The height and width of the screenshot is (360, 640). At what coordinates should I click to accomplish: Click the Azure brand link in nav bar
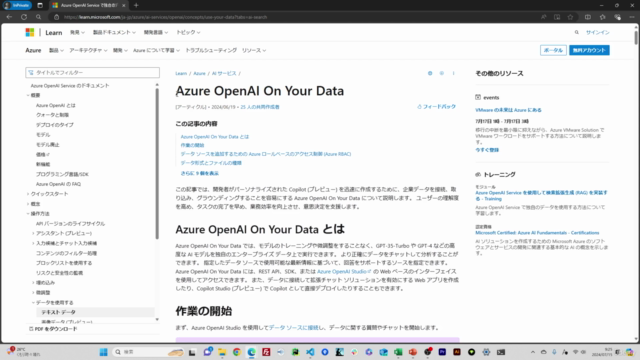[33, 50]
